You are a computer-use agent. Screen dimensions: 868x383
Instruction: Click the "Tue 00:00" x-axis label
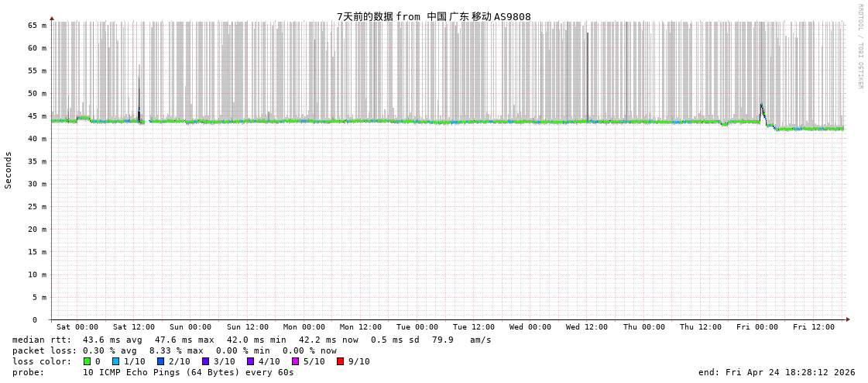point(417,327)
